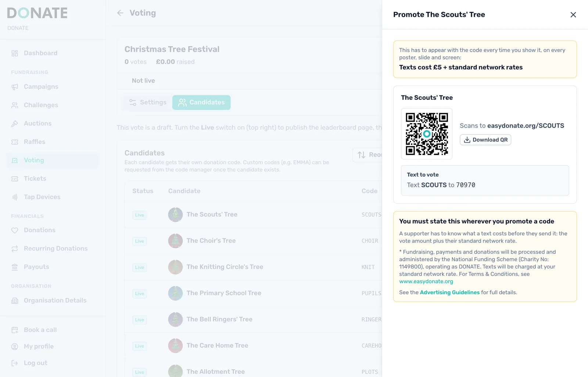Close the Promote The Scouts' Tree panel

573,15
